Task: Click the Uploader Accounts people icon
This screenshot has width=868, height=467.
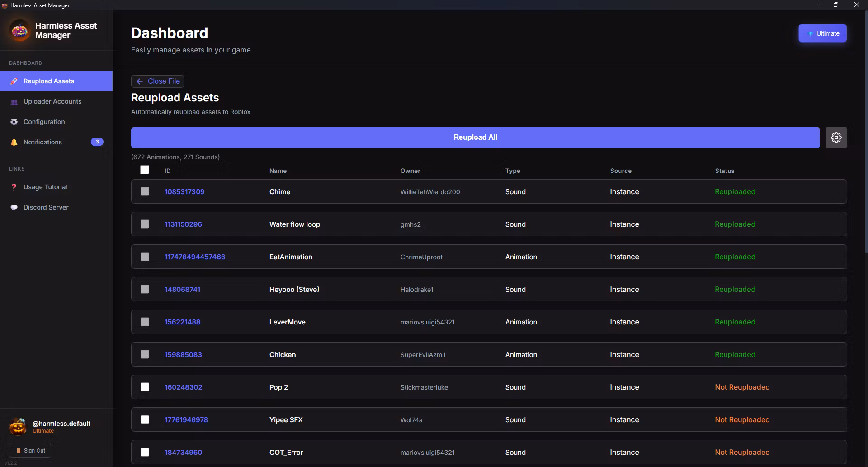Action: click(x=14, y=102)
